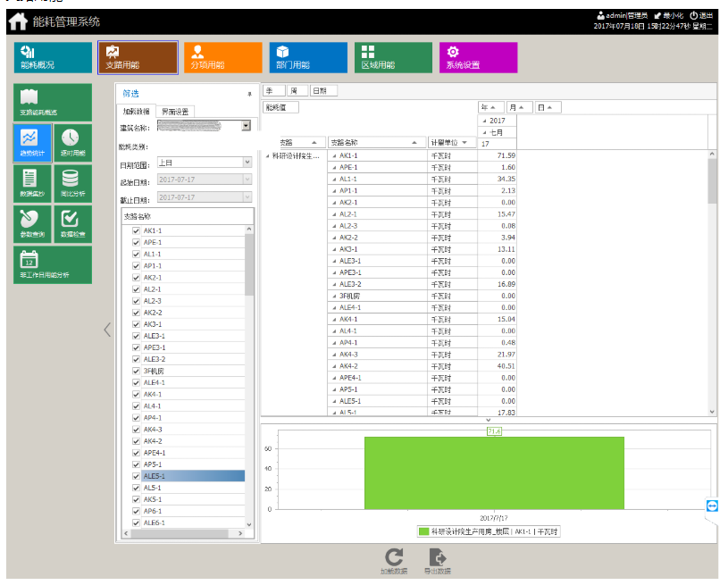
Task: Switch to the 加载数据 tab
Action: (x=136, y=112)
